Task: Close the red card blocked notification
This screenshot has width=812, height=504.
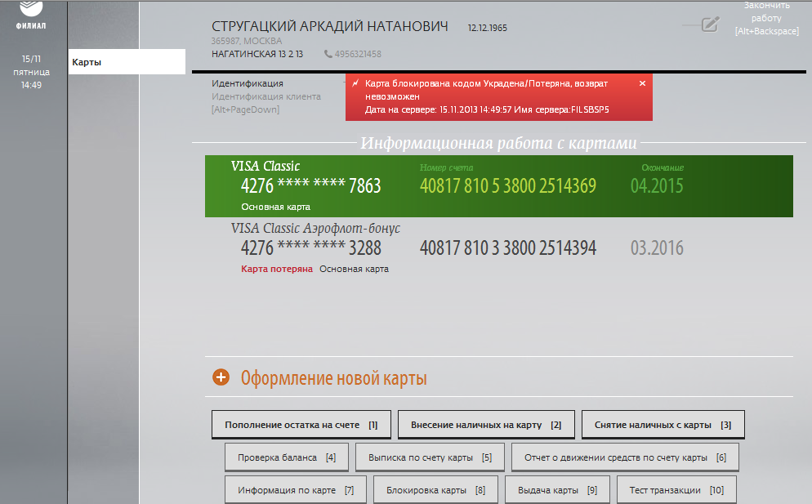Action: [642, 83]
